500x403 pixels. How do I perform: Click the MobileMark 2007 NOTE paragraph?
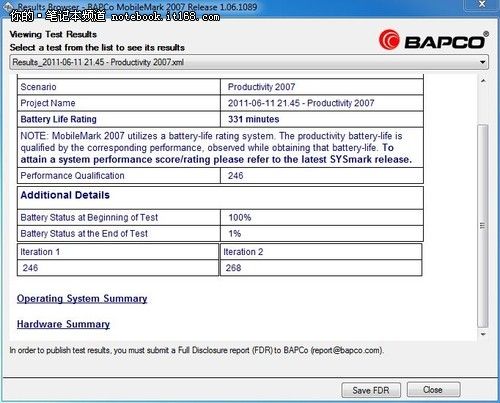click(x=216, y=148)
